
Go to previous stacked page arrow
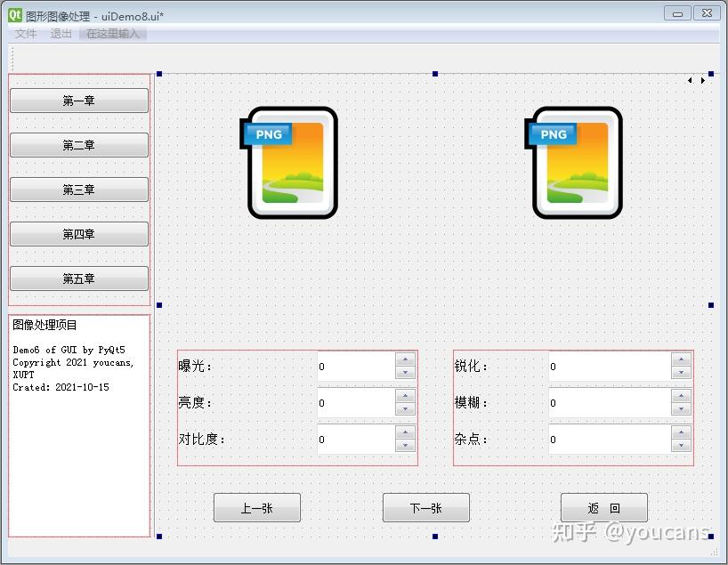[x=690, y=80]
